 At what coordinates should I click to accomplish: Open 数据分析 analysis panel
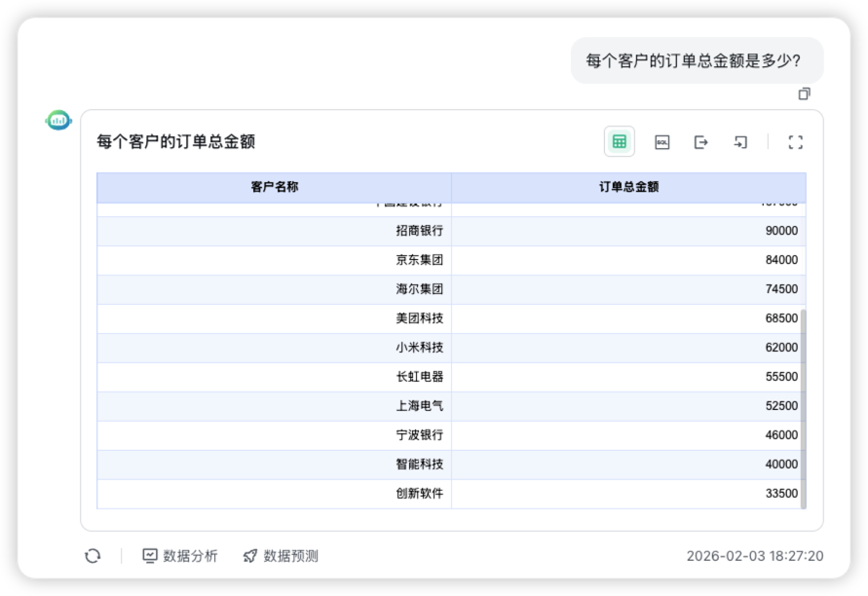[x=181, y=555]
